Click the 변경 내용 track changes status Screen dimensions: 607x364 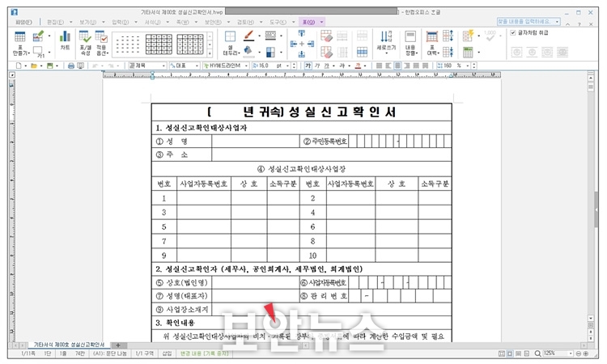coord(205,353)
